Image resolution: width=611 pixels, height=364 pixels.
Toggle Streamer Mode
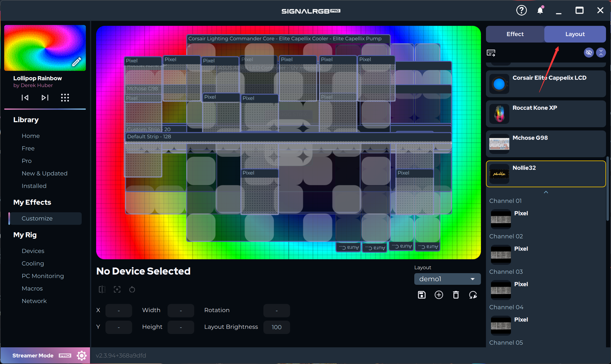click(33, 355)
